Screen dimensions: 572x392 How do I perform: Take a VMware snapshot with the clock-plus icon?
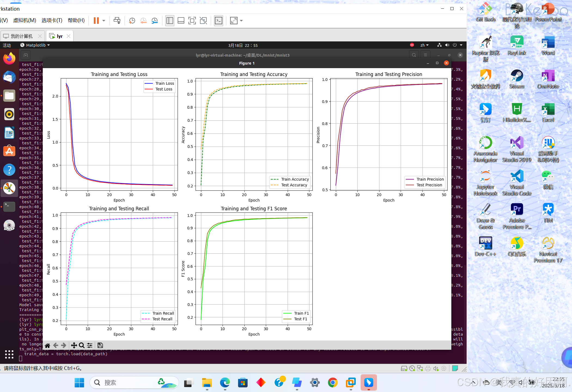tap(132, 21)
